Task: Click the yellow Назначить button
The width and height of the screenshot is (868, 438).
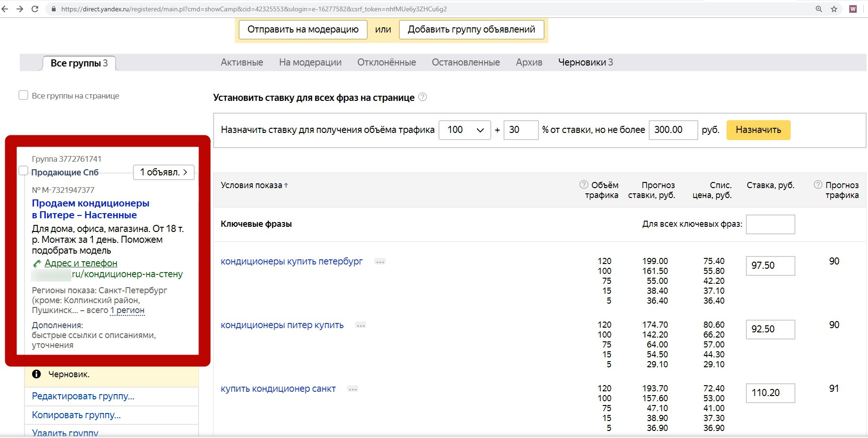Action: point(758,130)
